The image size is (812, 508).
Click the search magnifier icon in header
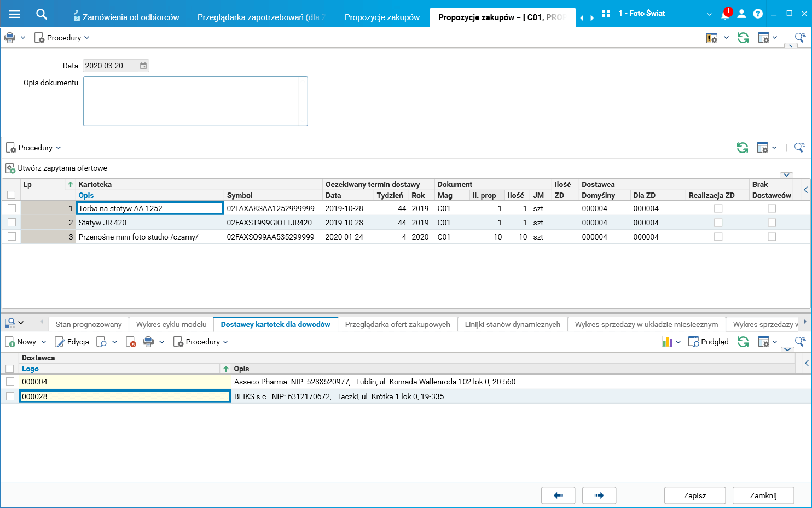[42, 14]
